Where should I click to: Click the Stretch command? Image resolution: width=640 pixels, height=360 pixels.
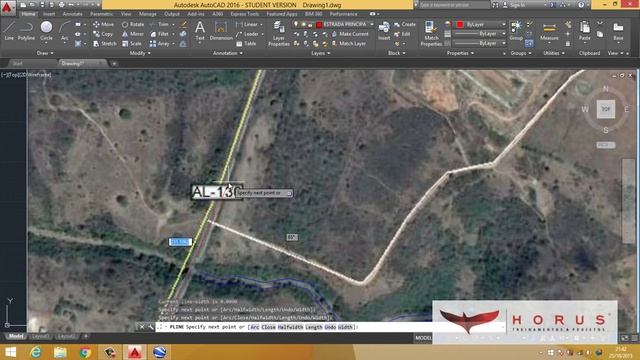[105, 44]
